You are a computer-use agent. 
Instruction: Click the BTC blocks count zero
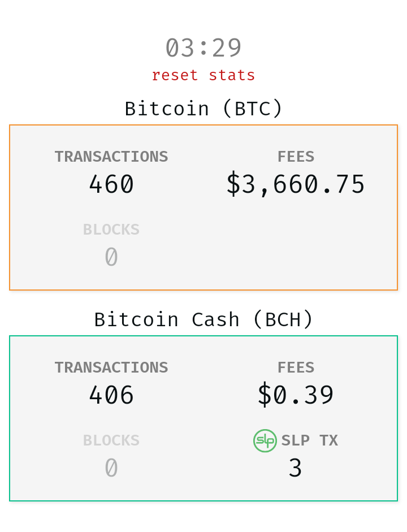click(111, 257)
